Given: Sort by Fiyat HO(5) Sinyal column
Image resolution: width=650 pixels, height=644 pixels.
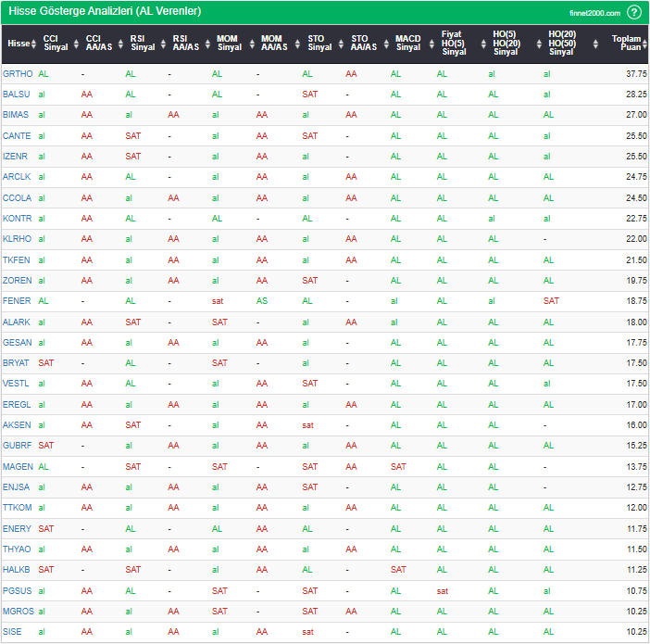Looking at the screenshot, I should point(454,44).
